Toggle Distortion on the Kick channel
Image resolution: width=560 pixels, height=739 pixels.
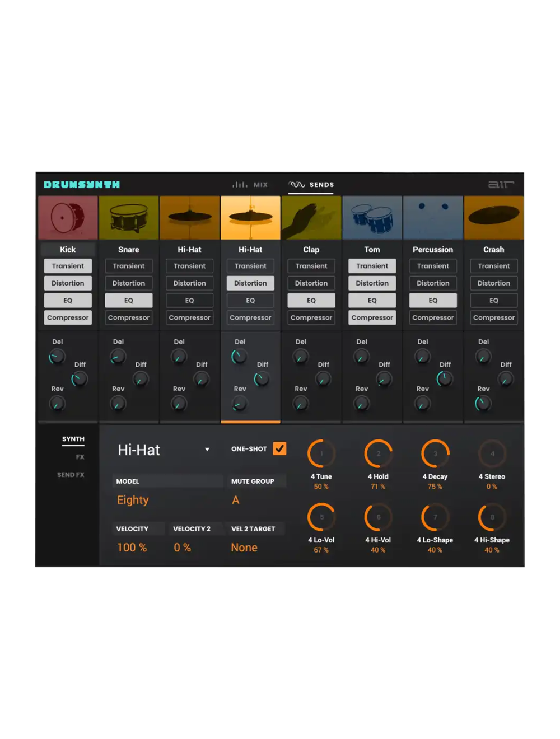(x=68, y=283)
